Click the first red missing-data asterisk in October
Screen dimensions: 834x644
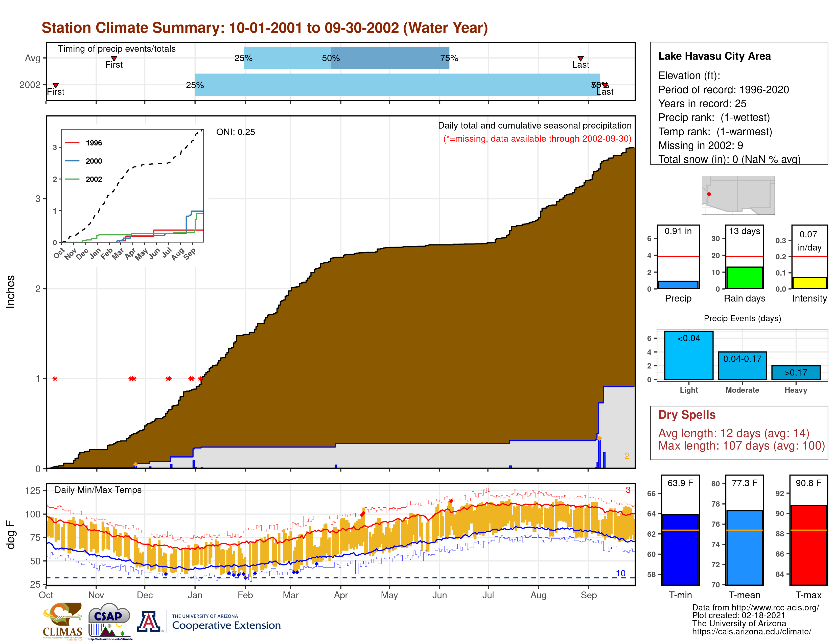55,379
